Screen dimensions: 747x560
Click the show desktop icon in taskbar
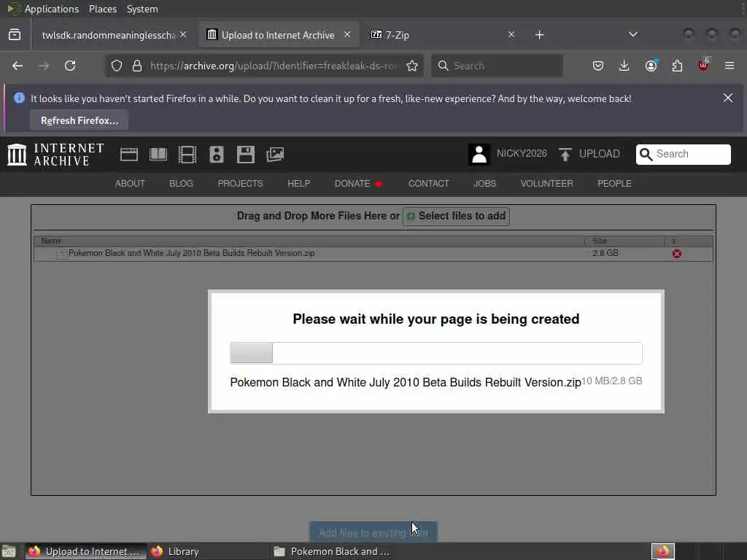[9, 551]
